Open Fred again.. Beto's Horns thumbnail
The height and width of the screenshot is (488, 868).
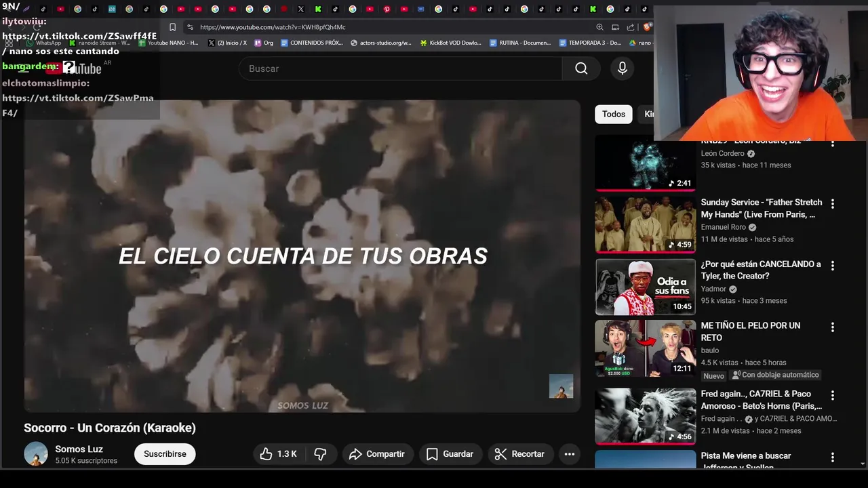pyautogui.click(x=645, y=417)
